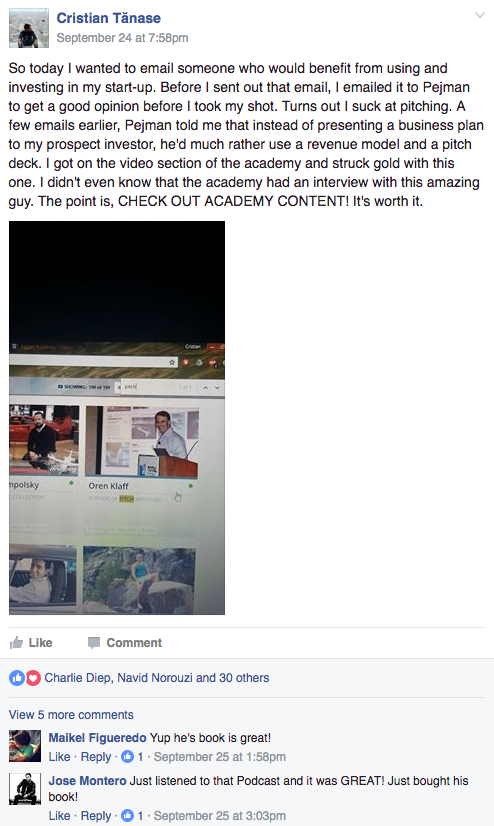Open Cristian Tănase's profile name link

coord(108,18)
